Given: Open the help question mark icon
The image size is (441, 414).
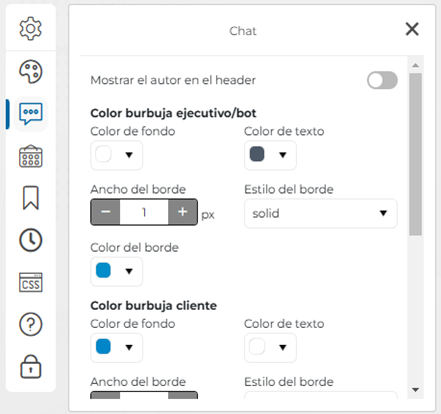Looking at the screenshot, I should [31, 324].
